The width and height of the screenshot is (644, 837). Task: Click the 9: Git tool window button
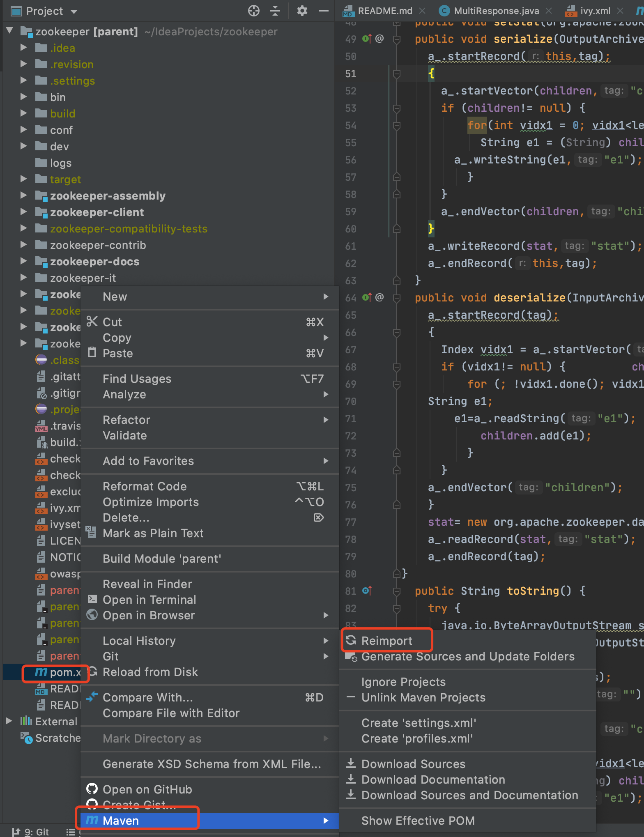point(31,832)
